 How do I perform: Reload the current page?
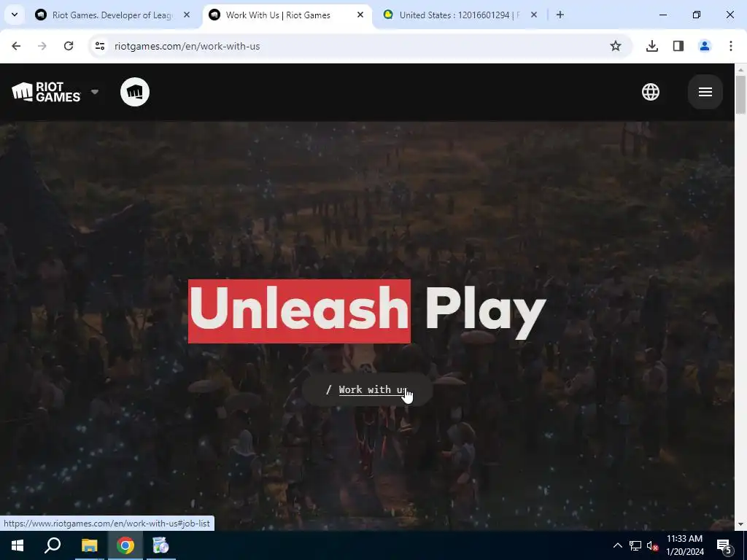[69, 46]
